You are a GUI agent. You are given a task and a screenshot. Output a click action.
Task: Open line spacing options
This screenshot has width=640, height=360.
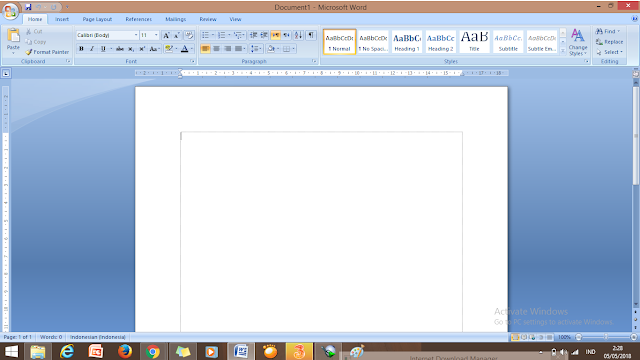coord(256,49)
